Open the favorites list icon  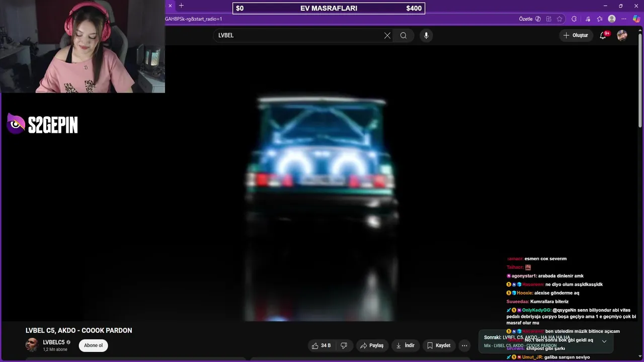[600, 19]
